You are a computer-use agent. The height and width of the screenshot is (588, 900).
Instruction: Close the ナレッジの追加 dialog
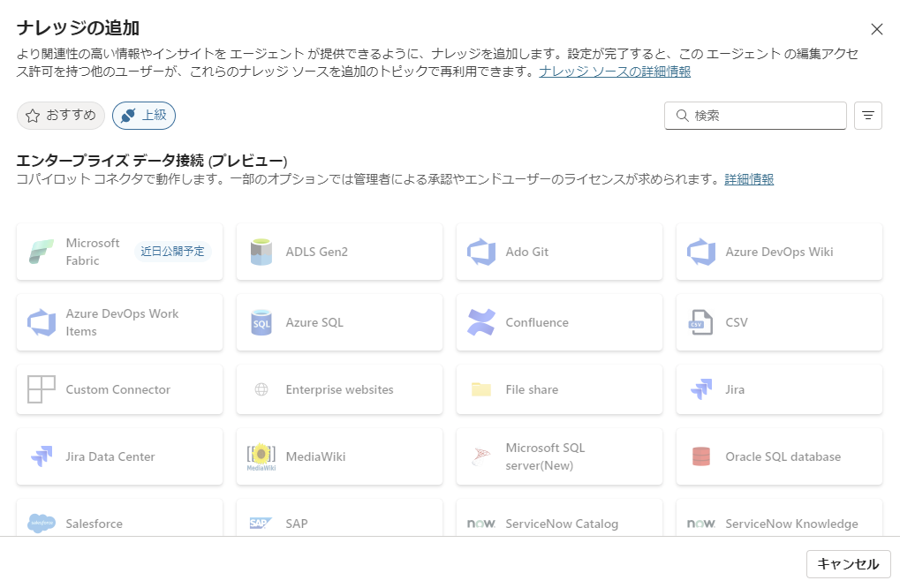[876, 29]
